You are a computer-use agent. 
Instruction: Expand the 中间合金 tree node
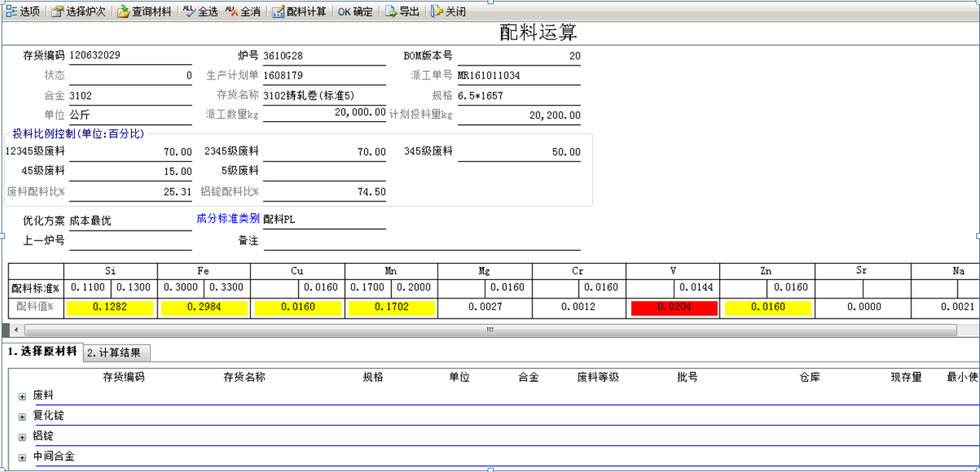[22, 457]
